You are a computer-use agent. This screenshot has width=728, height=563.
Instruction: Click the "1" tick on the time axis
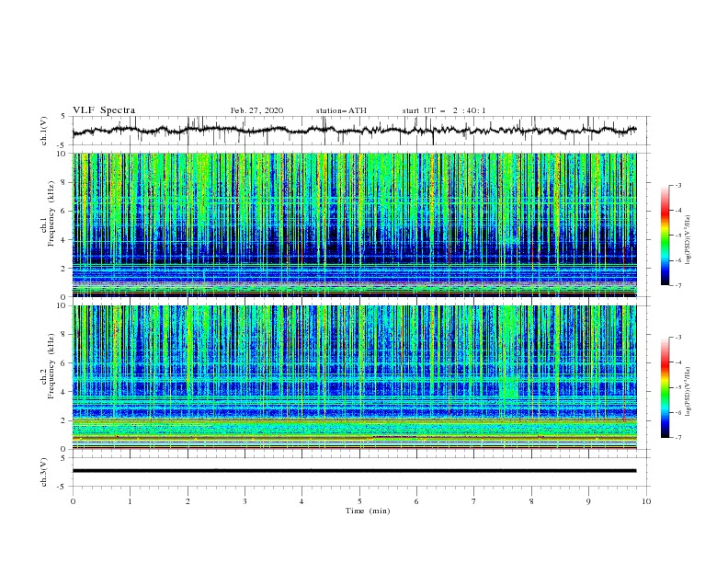[x=130, y=501]
